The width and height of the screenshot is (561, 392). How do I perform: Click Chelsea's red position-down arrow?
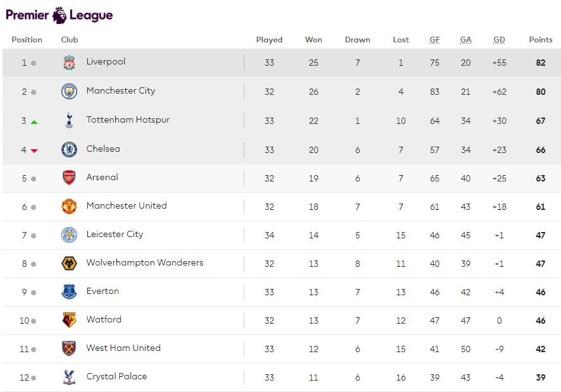click(x=35, y=149)
